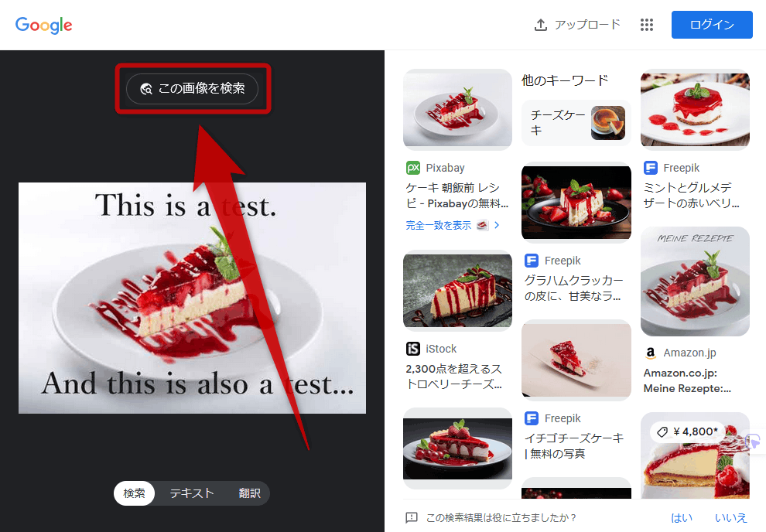Screen dimensions: 766x532
Task: Open the Google apps grid icon
Action: click(646, 25)
